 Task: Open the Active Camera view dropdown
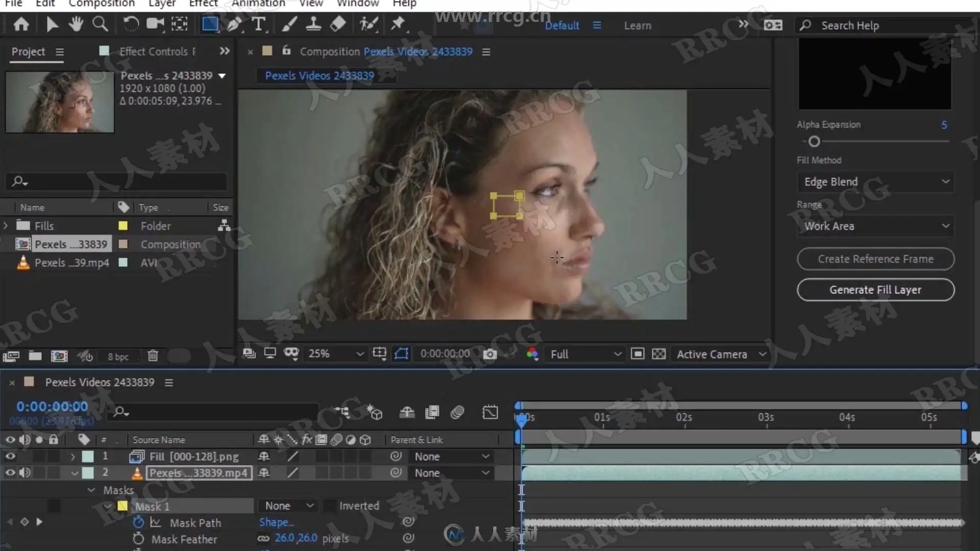point(721,354)
